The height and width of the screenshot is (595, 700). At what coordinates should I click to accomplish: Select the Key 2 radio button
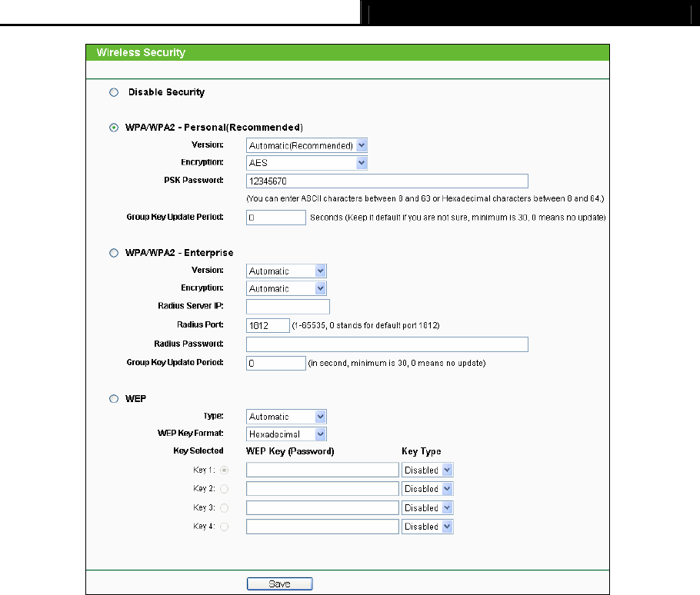coord(224,489)
